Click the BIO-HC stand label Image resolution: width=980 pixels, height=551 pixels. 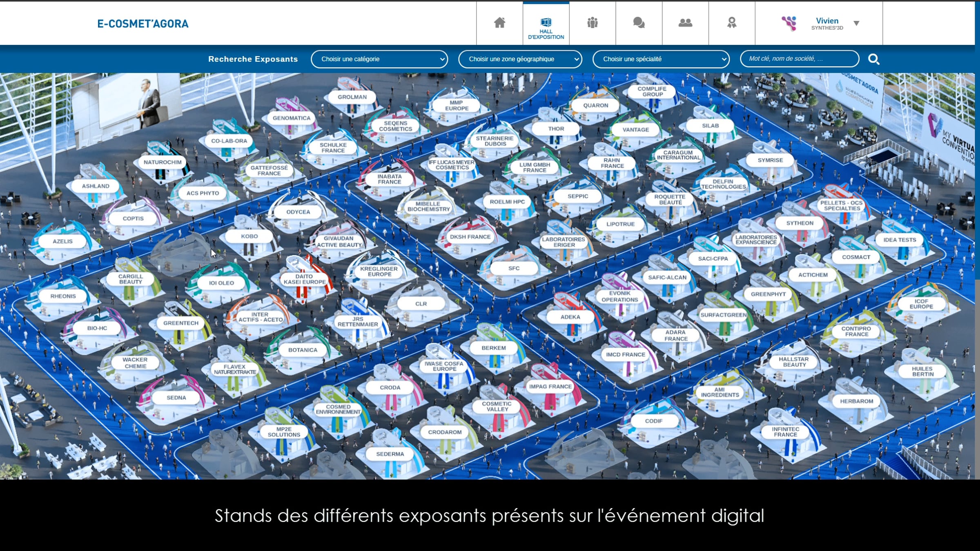97,328
